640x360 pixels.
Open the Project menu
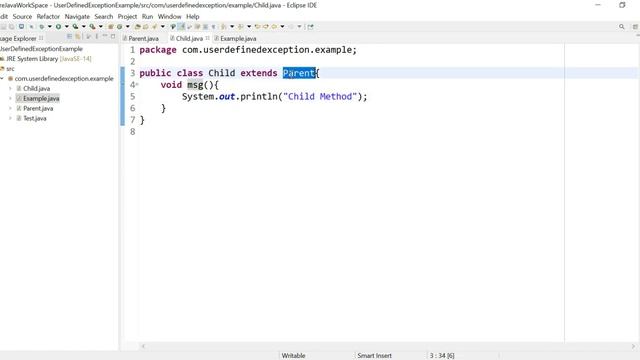127,17
